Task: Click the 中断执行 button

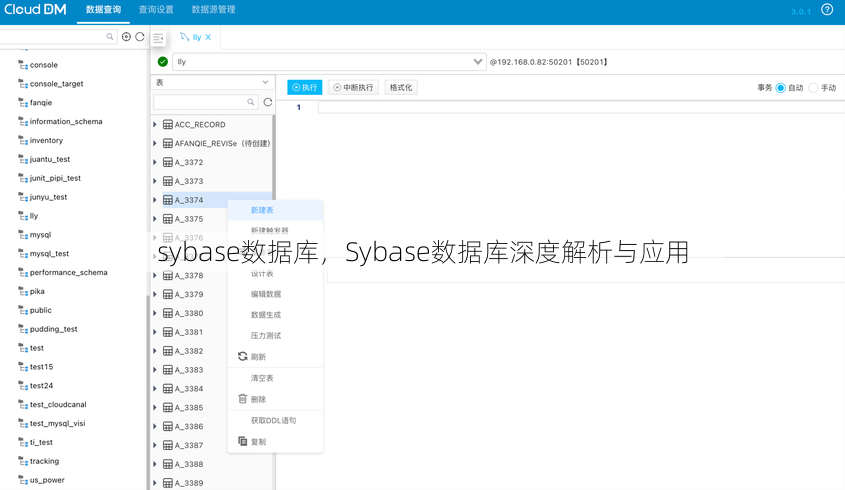Action: coord(354,87)
